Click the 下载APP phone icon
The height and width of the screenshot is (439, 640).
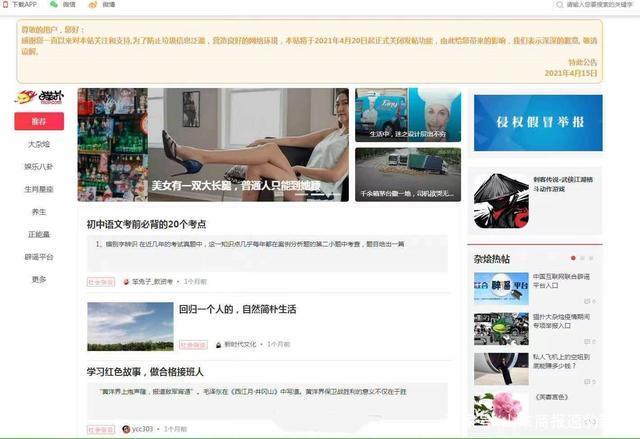pos(5,5)
